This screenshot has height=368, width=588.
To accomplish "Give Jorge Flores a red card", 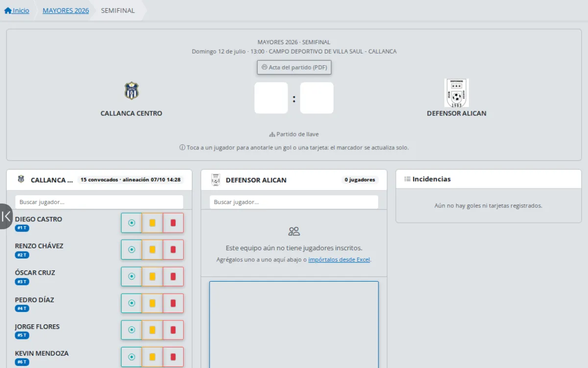I will point(173,330).
